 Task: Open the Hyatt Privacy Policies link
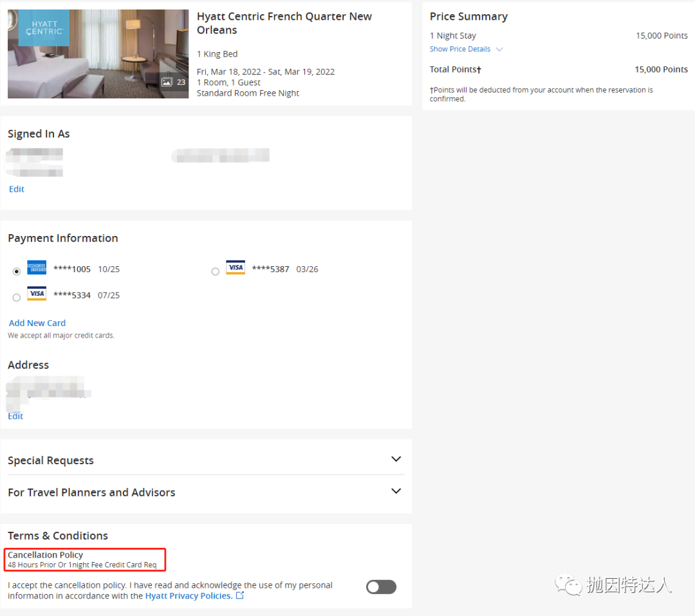pyautogui.click(x=188, y=595)
